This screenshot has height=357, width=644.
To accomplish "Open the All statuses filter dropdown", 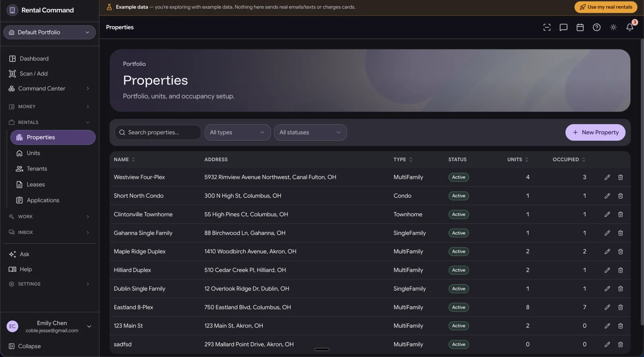I will click(310, 132).
